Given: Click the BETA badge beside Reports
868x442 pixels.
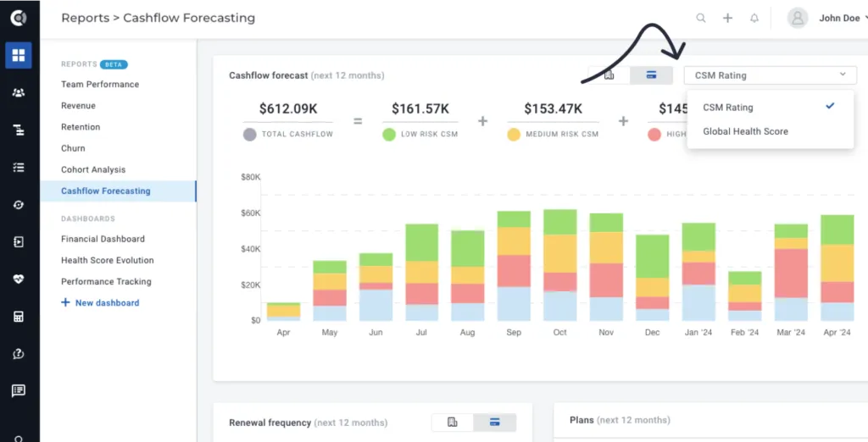Looking at the screenshot, I should pyautogui.click(x=114, y=64).
